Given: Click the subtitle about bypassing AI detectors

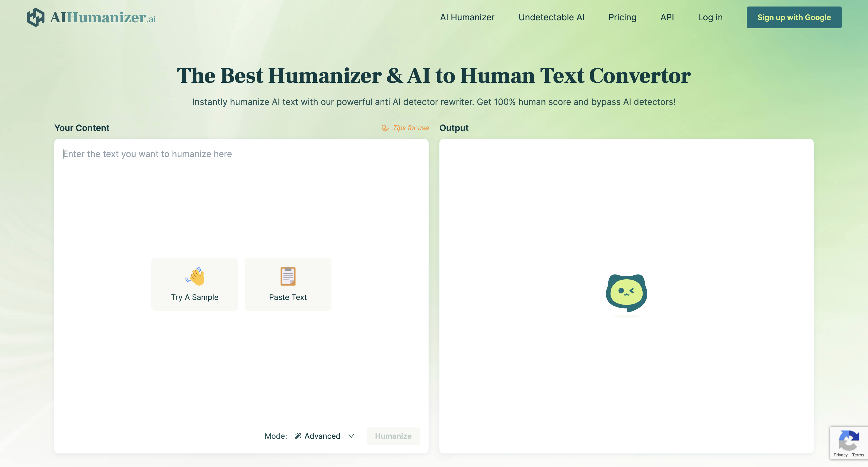Looking at the screenshot, I should tap(434, 102).
